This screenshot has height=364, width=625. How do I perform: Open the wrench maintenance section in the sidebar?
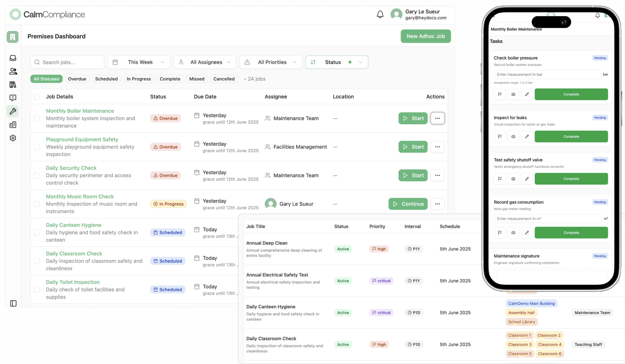[x=12, y=111]
